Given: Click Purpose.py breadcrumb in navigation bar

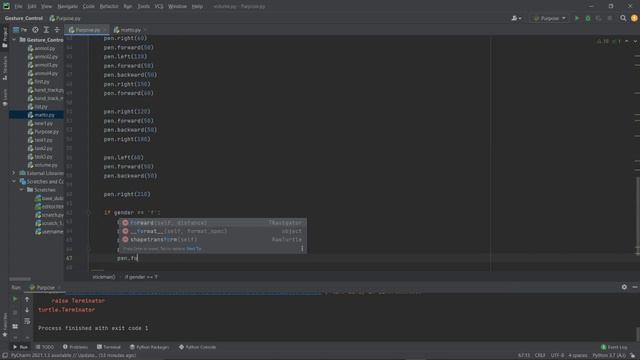Looking at the screenshot, I should tap(65, 18).
